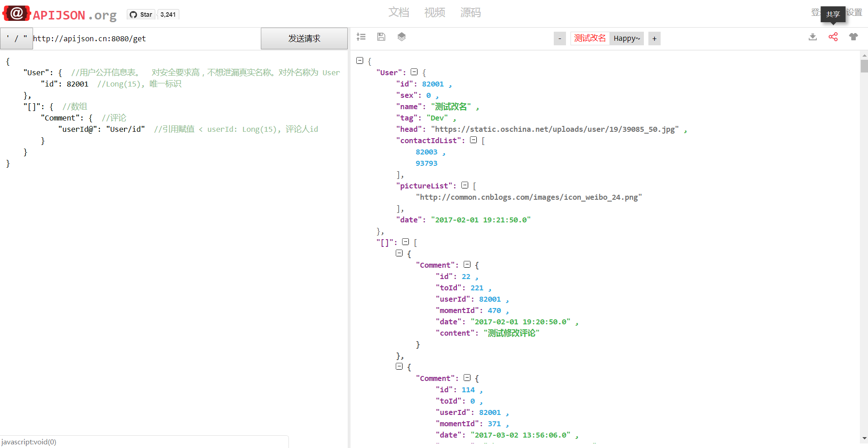
Task: Click the minus remove-tab button
Action: coord(560,39)
